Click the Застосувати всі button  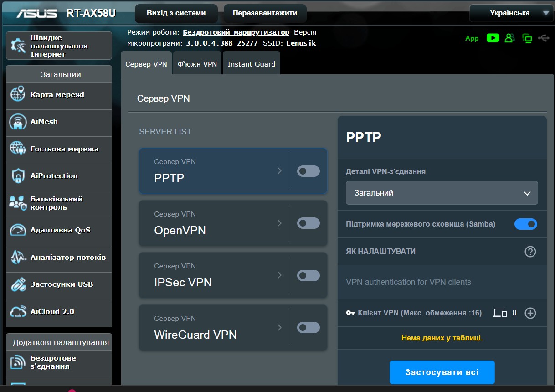442,372
